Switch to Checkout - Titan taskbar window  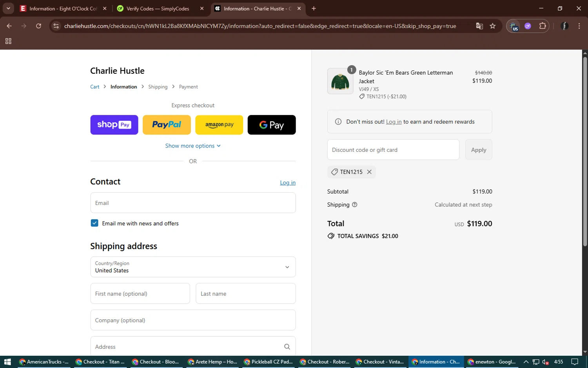pyautogui.click(x=100, y=362)
